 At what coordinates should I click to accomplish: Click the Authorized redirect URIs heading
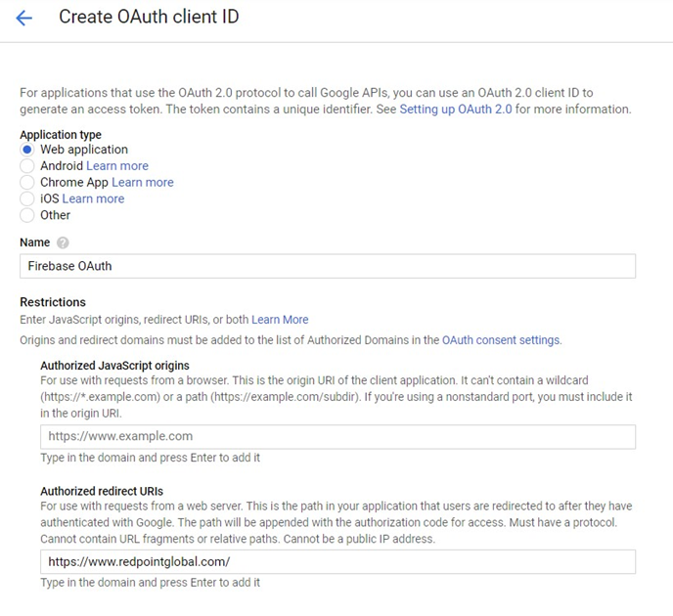(x=102, y=491)
